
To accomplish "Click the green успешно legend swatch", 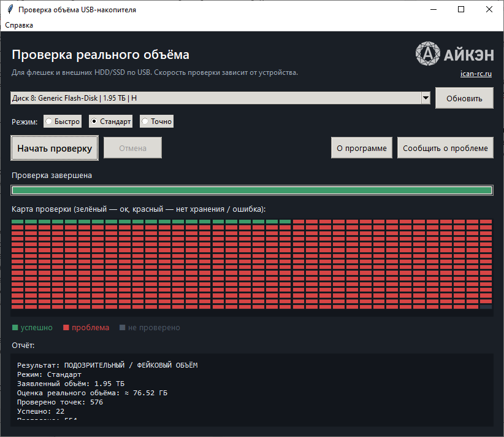I will coord(15,328).
